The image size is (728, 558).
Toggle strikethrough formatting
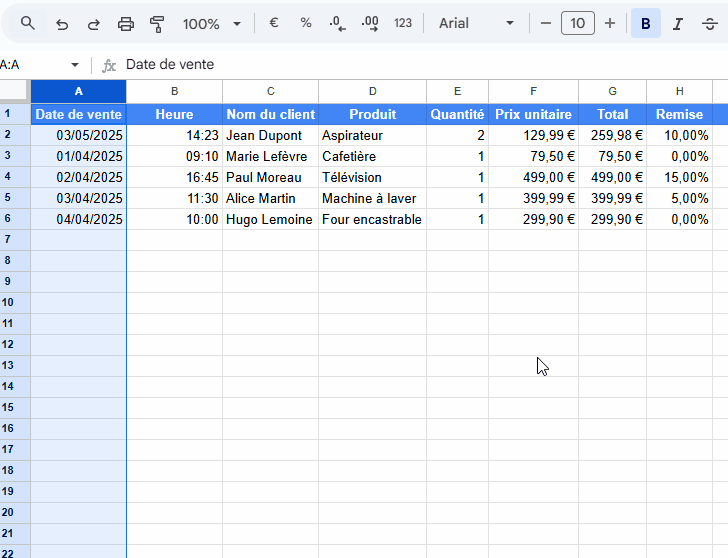click(x=710, y=23)
